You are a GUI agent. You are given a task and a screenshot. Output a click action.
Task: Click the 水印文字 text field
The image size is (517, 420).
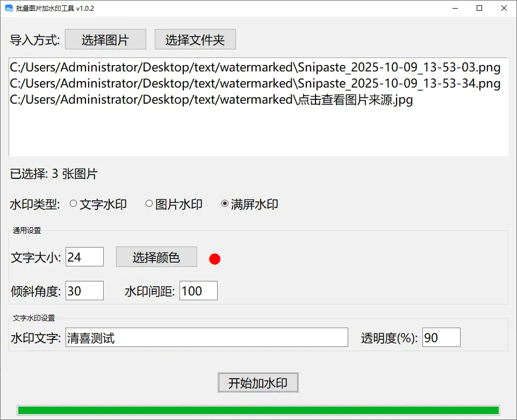tap(206, 337)
